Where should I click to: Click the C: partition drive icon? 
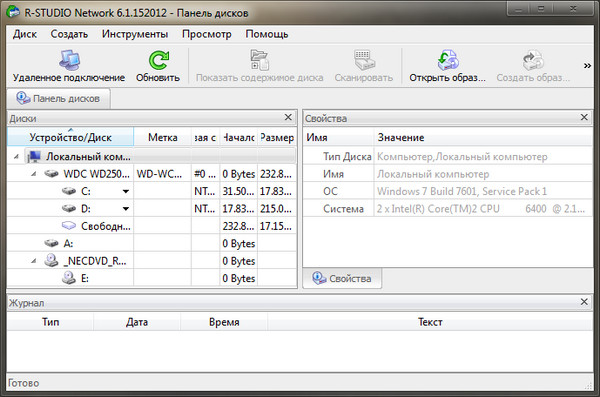tap(69, 191)
